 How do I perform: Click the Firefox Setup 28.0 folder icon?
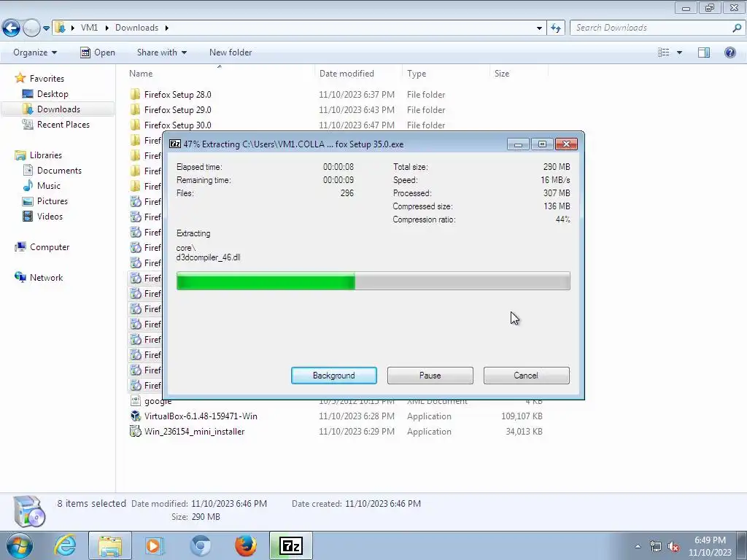(x=135, y=94)
